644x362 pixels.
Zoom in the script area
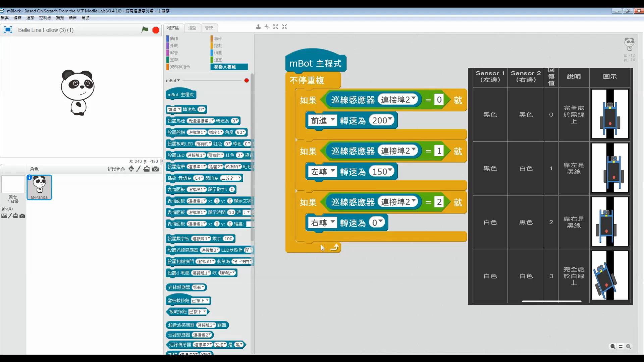tap(629, 347)
